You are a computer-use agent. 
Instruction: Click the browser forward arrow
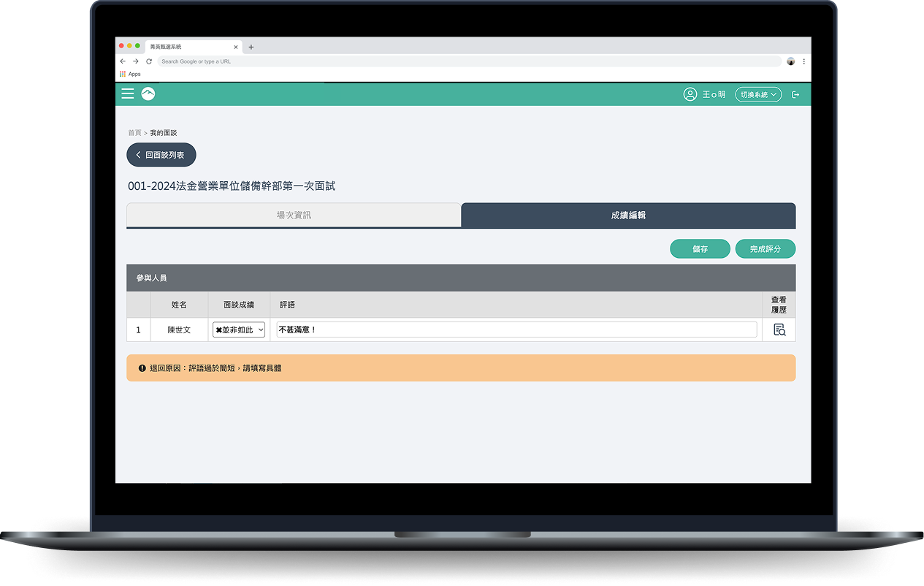coord(135,61)
